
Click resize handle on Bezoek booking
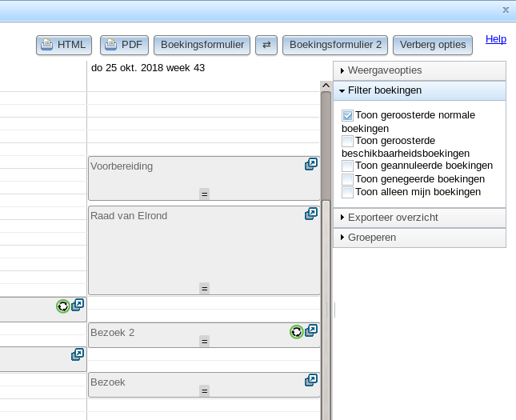204,391
